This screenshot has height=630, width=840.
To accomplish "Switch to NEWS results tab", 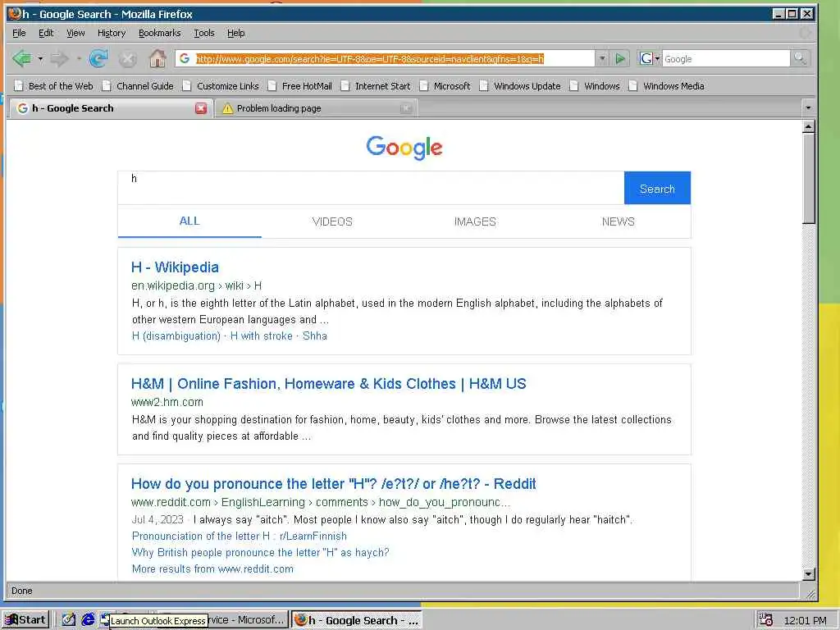I will coord(619,221).
